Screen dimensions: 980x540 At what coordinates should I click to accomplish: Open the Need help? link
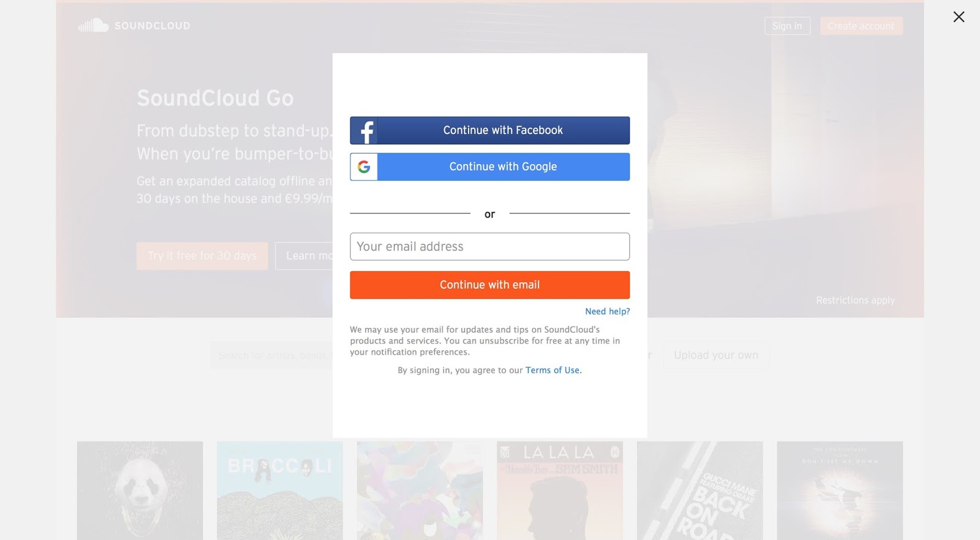[x=606, y=311]
